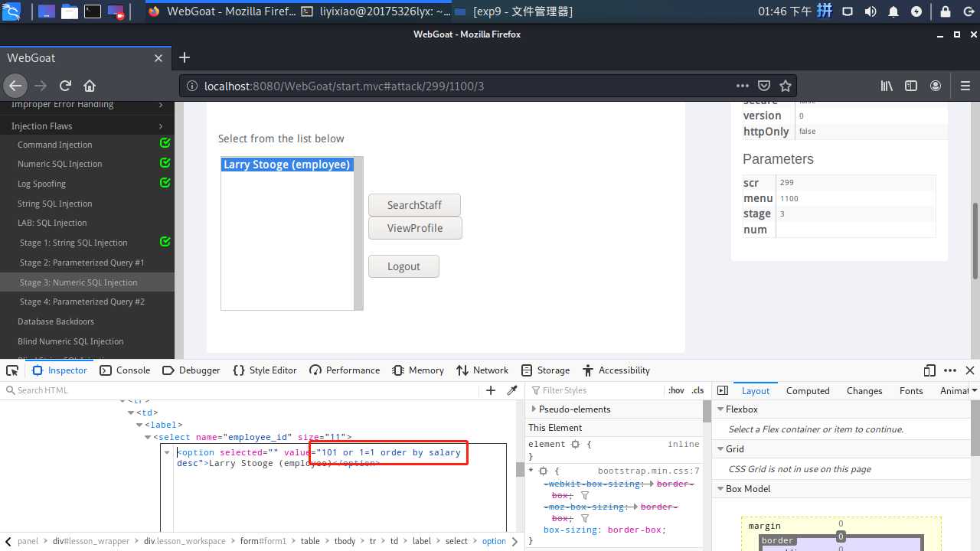Go back to the previous page
This screenshot has width=980, height=551.
pos(15,86)
